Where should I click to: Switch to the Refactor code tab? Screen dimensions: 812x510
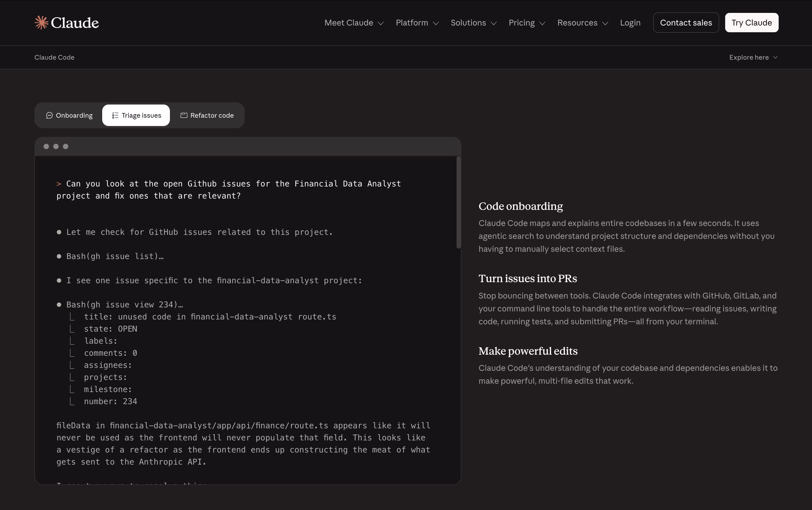(x=207, y=115)
